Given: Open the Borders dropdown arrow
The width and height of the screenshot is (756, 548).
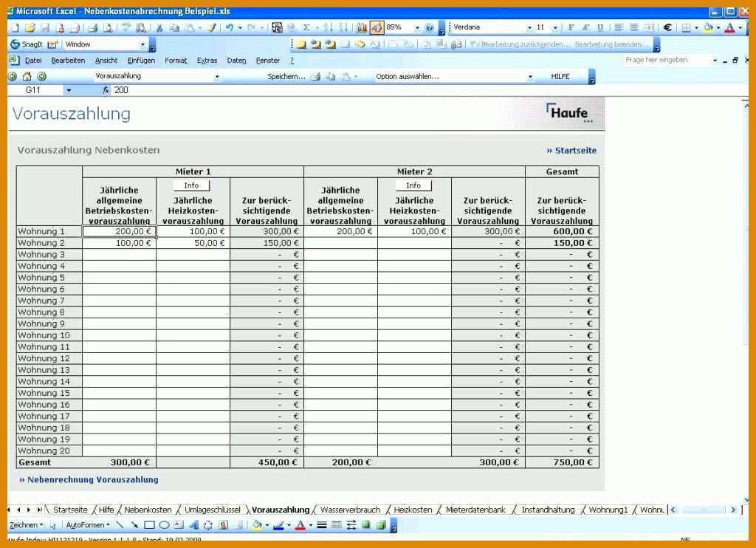Looking at the screenshot, I should pos(696,28).
